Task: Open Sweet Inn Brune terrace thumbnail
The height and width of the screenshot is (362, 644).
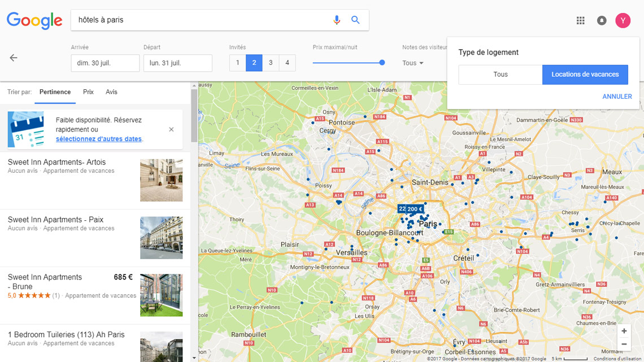Action: pyautogui.click(x=162, y=295)
